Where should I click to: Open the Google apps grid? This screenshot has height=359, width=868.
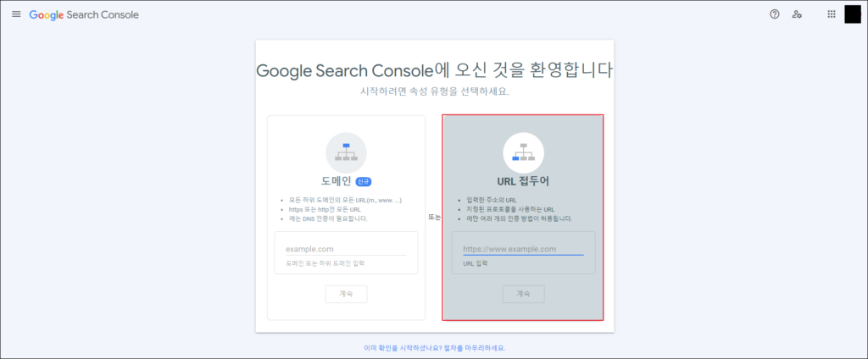coord(831,14)
